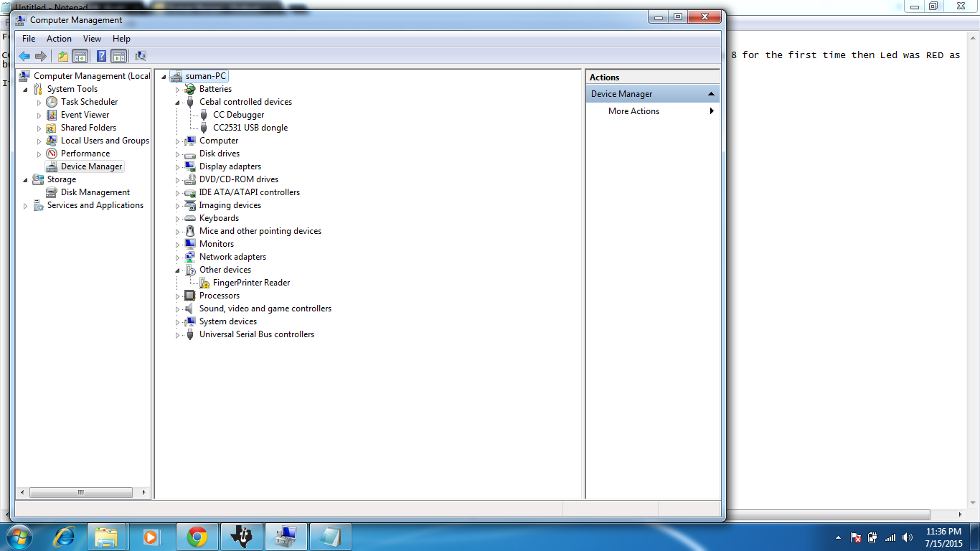This screenshot has height=551, width=980.
Task: Click the Back navigation arrow
Action: [24, 56]
